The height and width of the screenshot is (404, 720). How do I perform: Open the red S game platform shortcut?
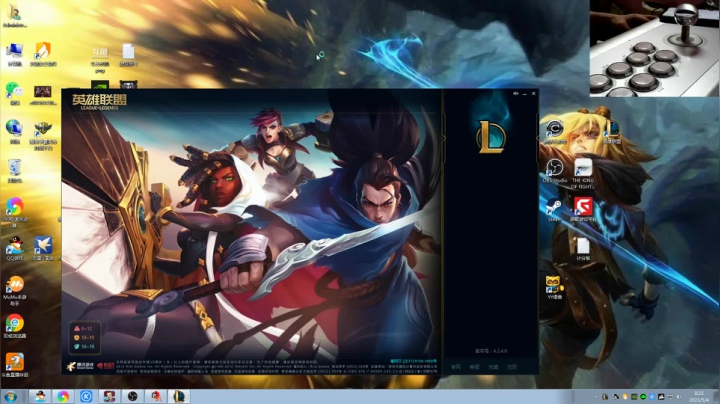(583, 210)
